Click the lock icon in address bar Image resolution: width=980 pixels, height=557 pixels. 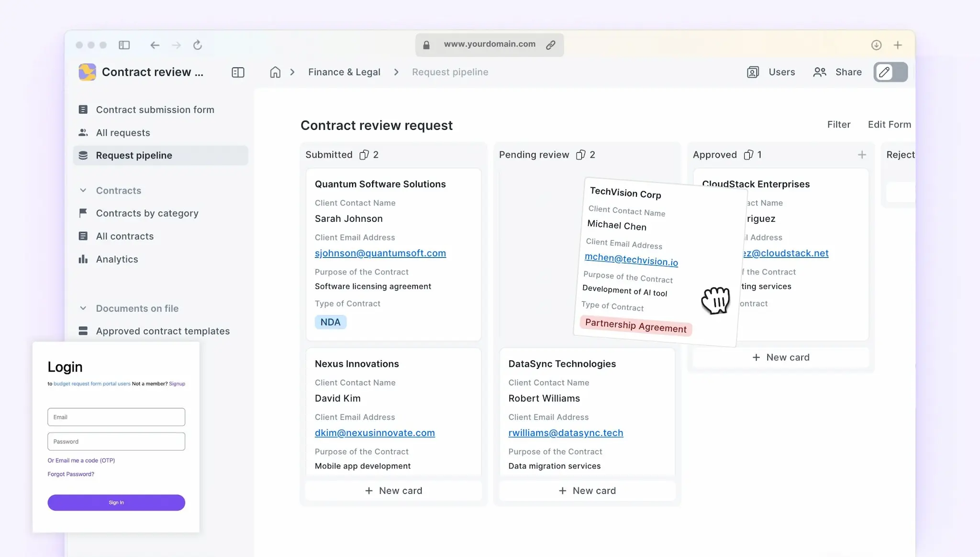pos(426,45)
